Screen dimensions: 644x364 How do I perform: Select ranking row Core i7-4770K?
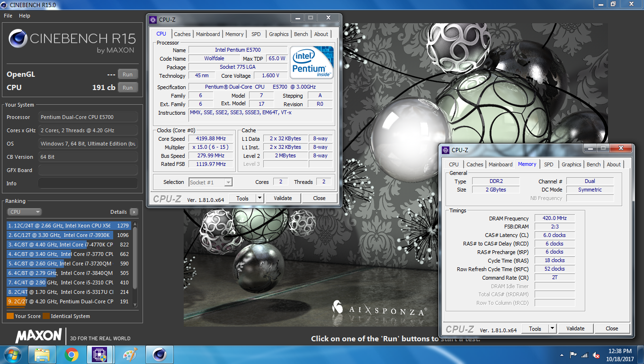click(68, 245)
